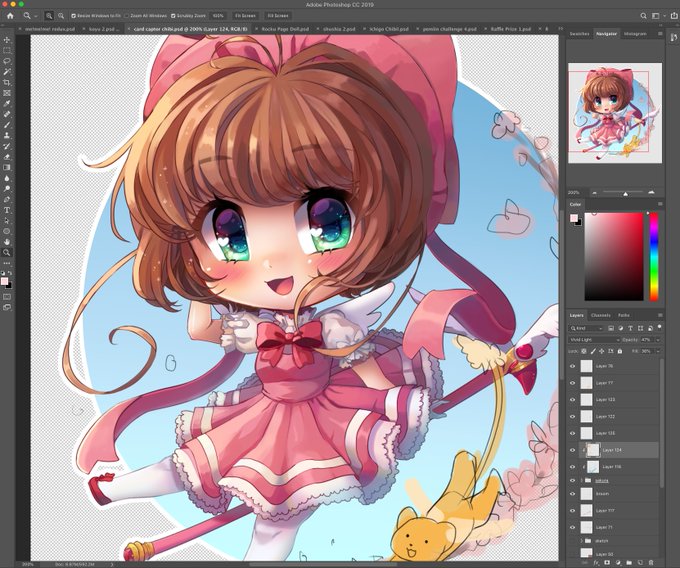This screenshot has width=680, height=568.
Task: Click the Home icon in the options bar
Action: 10,16
